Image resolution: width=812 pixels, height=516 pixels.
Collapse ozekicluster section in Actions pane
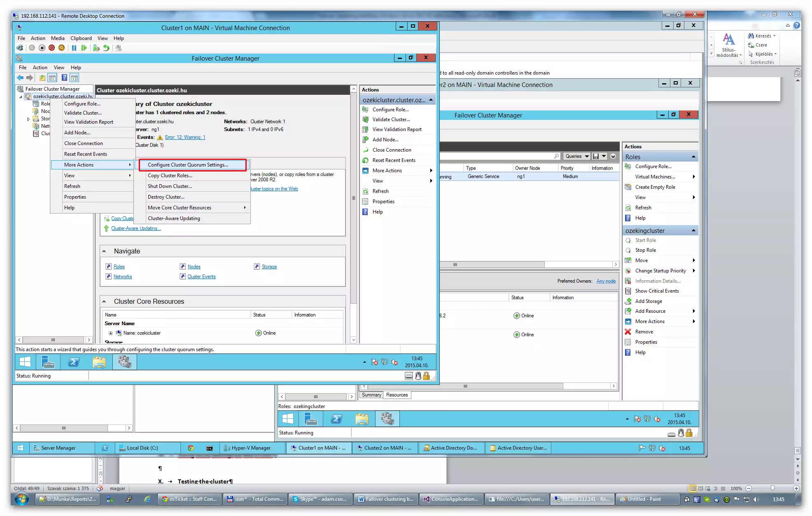(x=431, y=100)
